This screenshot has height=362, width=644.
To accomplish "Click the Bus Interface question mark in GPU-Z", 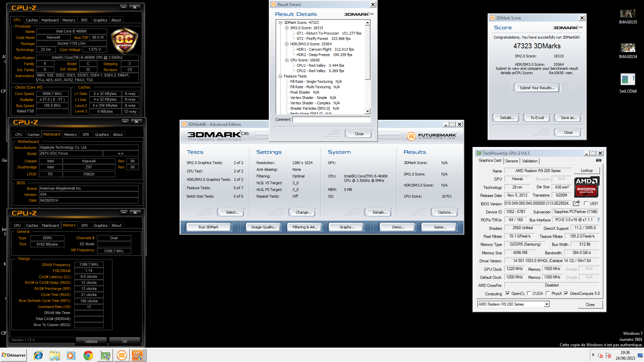I will pos(598,220).
